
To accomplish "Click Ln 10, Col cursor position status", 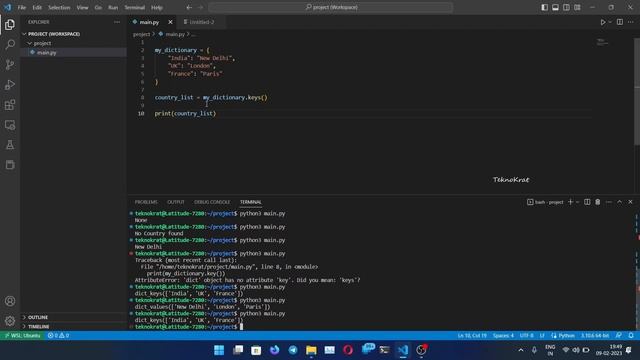I will [472, 336].
